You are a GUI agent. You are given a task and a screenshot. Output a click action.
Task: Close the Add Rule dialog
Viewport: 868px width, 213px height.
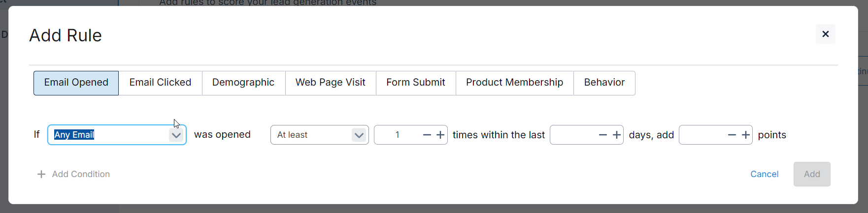click(825, 34)
